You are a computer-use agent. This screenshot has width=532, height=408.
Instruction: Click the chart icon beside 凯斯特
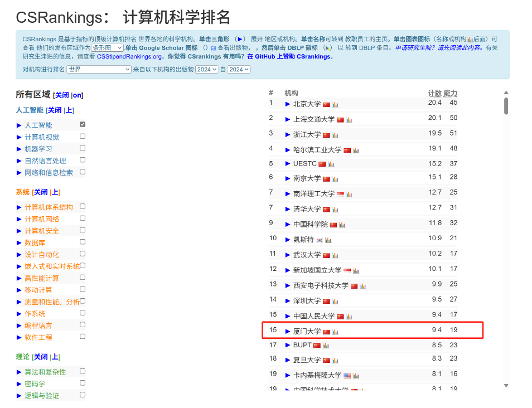[328, 240]
